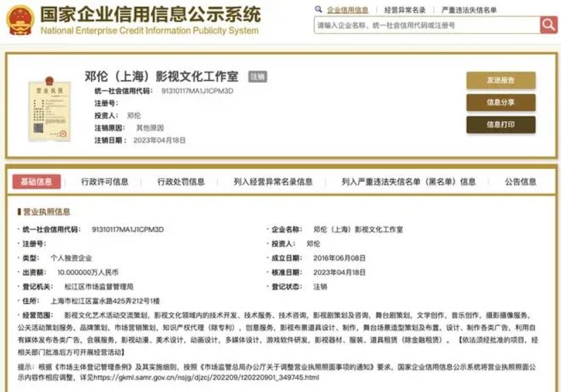Switch to the 公告信息 tab
This screenshot has width=561, height=392.
pos(521,181)
